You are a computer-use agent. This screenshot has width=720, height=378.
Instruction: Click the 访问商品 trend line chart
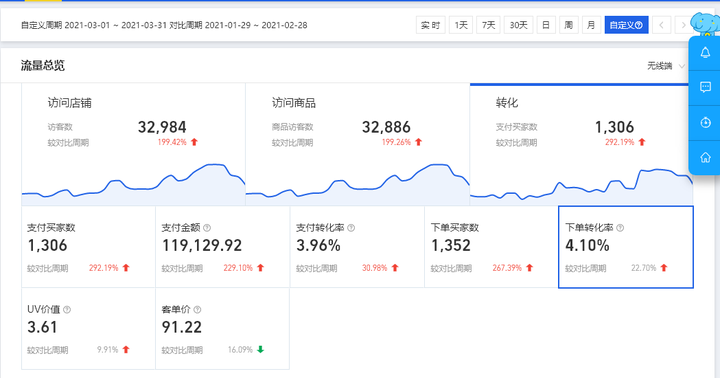tap(357, 184)
